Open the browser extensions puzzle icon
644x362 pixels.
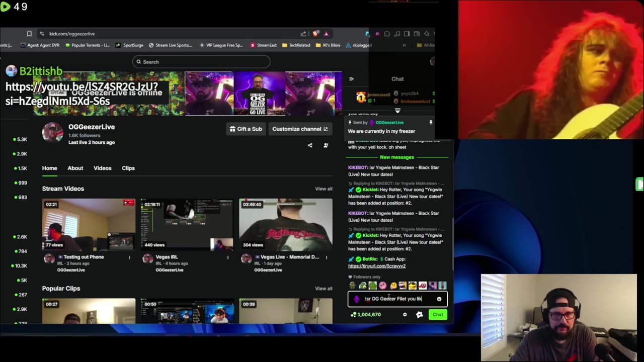[x=387, y=34]
